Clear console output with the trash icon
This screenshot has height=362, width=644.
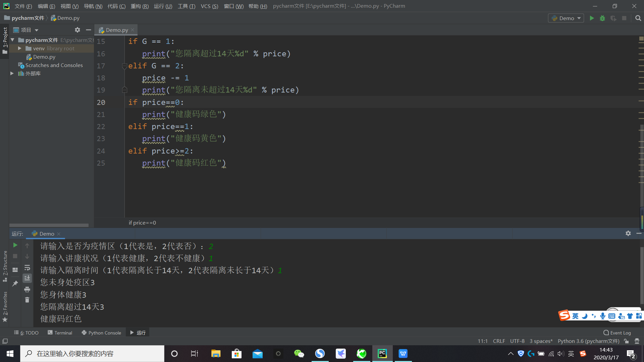click(x=27, y=300)
